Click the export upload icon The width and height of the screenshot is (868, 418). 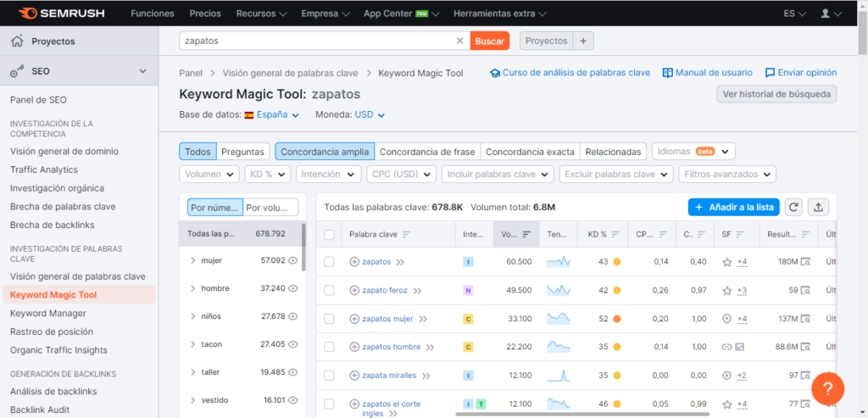point(818,208)
